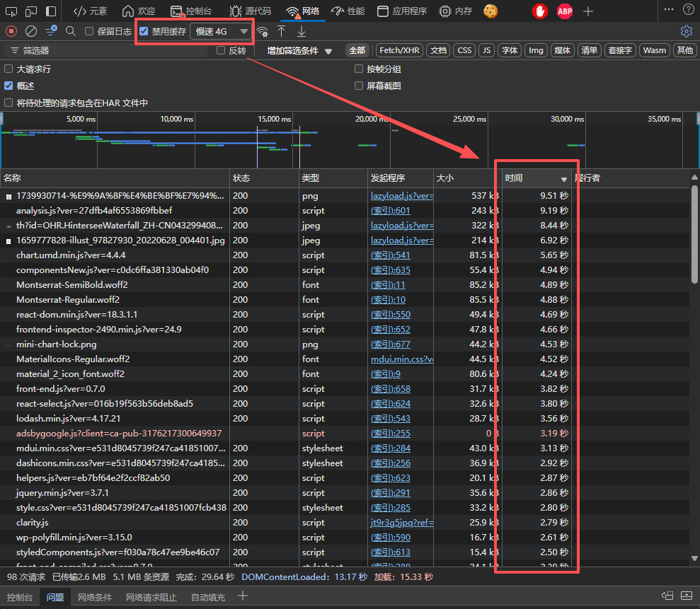Click the ABP extension icon
700x609 pixels.
click(565, 11)
